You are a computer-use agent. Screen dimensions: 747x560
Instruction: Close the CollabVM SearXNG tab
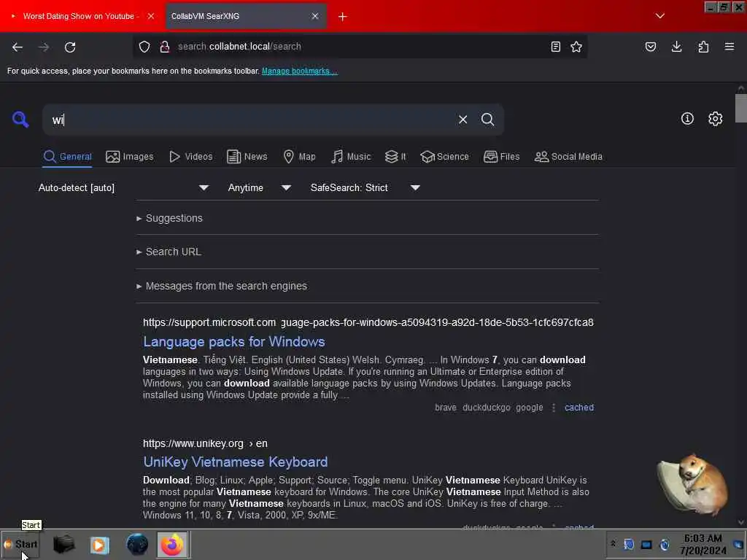(315, 16)
